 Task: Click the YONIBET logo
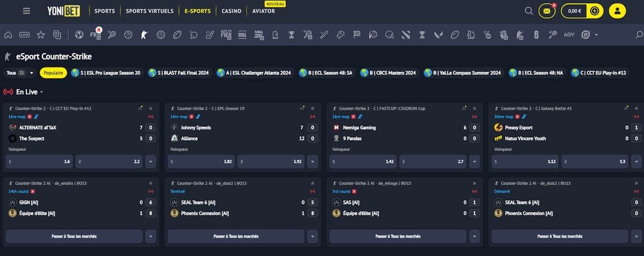tap(64, 11)
